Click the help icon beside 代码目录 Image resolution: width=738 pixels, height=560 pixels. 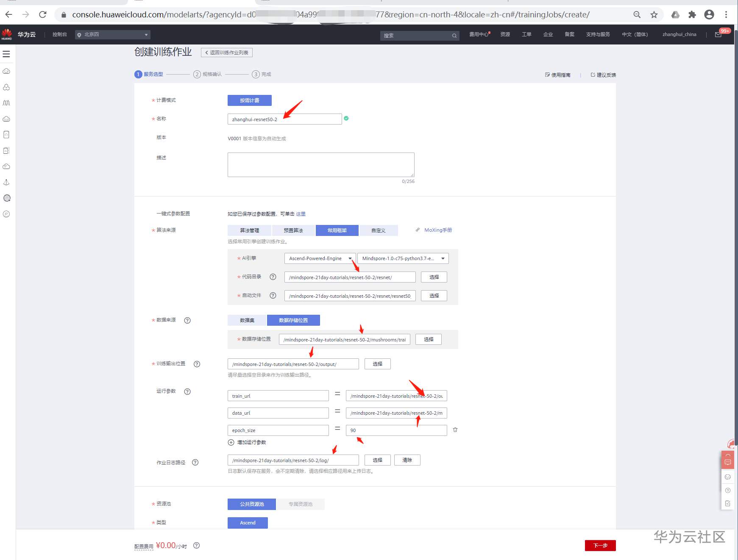273,277
